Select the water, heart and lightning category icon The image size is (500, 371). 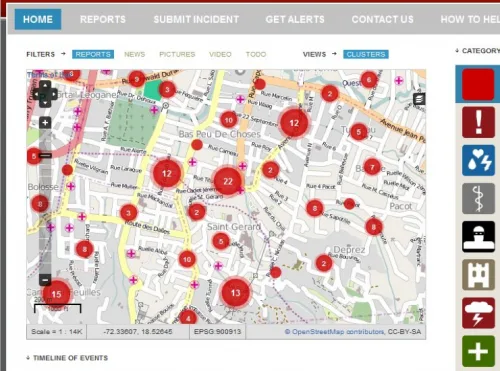[478, 160]
